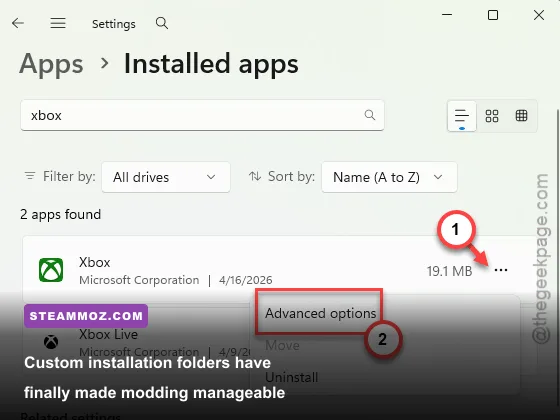Open the Filter by All drives dropdown
The width and height of the screenshot is (560, 420).
(x=166, y=177)
